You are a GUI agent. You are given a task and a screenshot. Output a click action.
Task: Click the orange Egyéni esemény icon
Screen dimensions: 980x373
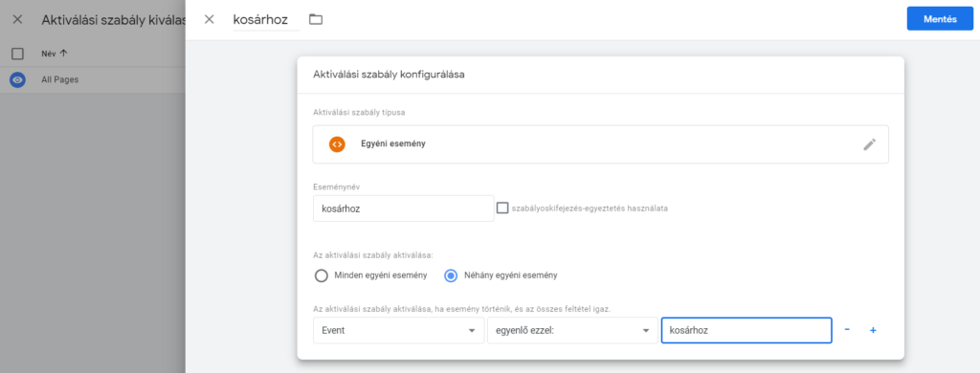coord(337,144)
